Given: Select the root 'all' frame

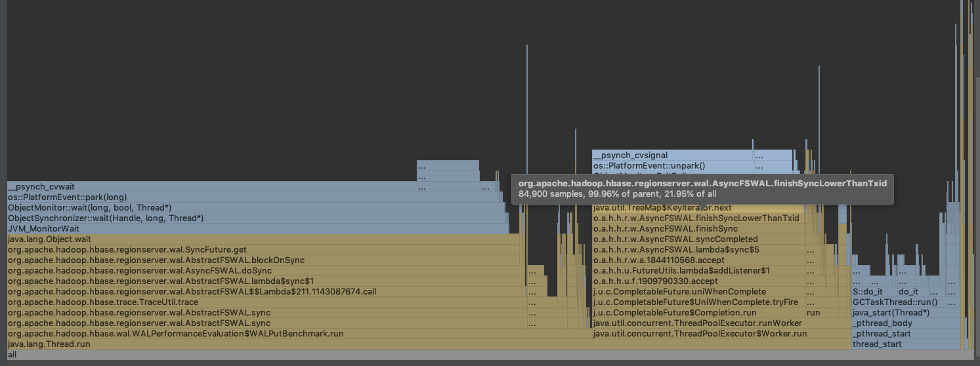Looking at the screenshot, I should pyautogui.click(x=490, y=355).
